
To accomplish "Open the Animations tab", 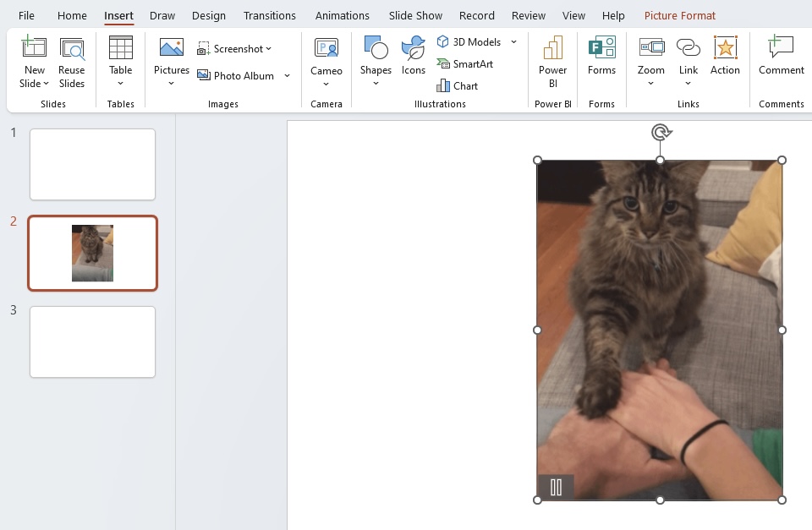I will 343,15.
